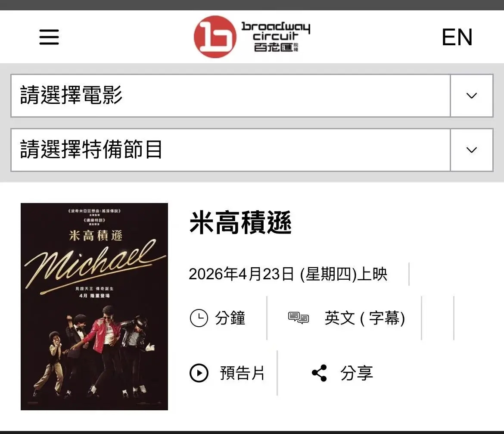The height and width of the screenshot is (434, 504).
Task: Open the hamburger navigation menu
Action: pyautogui.click(x=49, y=37)
